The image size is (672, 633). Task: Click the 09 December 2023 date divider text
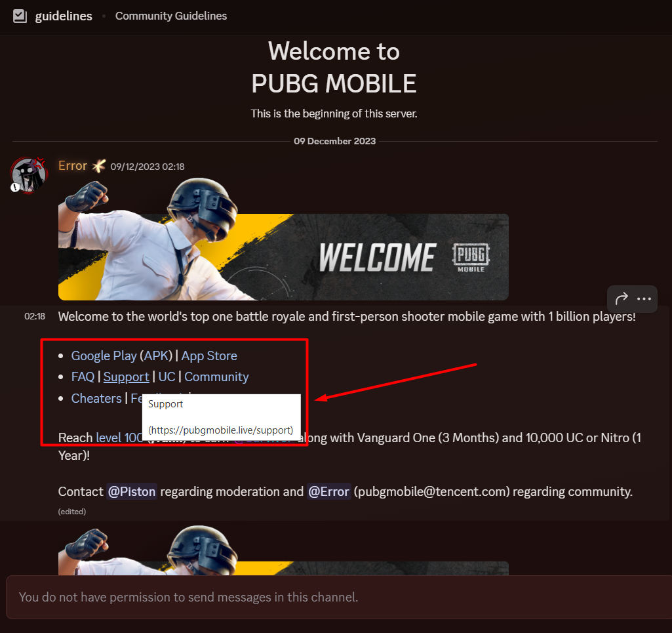(335, 141)
